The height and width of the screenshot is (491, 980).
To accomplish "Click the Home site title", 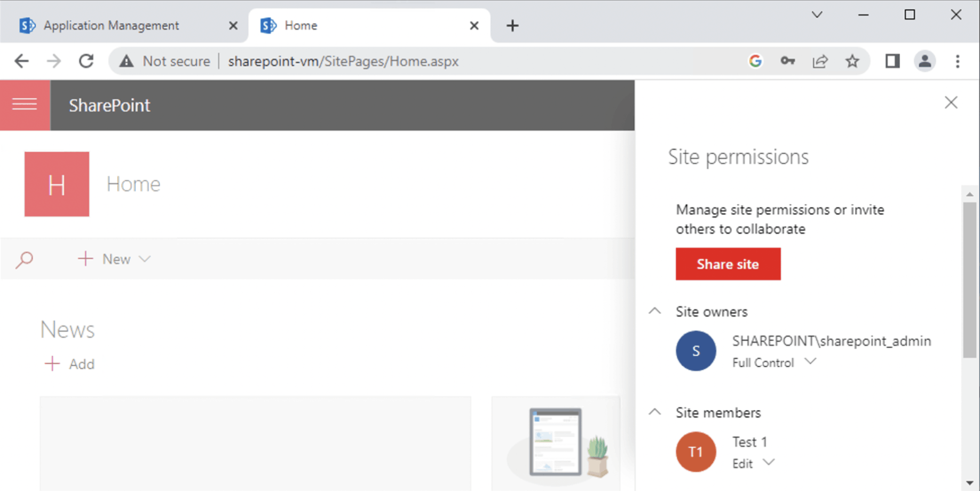I will click(133, 184).
